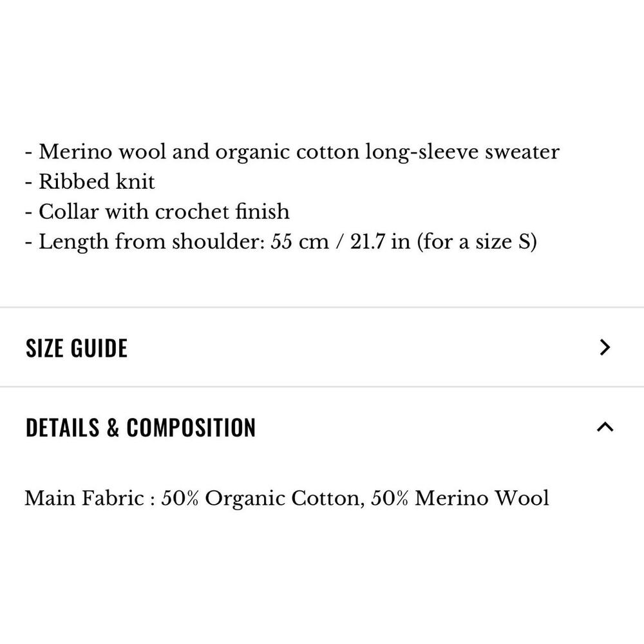
Task: Click the 'Main Fabric' label
Action: point(84,498)
